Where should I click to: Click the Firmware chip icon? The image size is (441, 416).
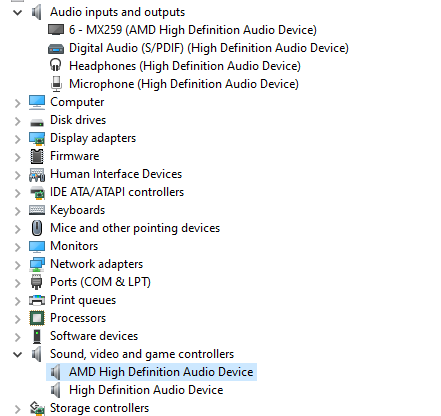(x=37, y=156)
